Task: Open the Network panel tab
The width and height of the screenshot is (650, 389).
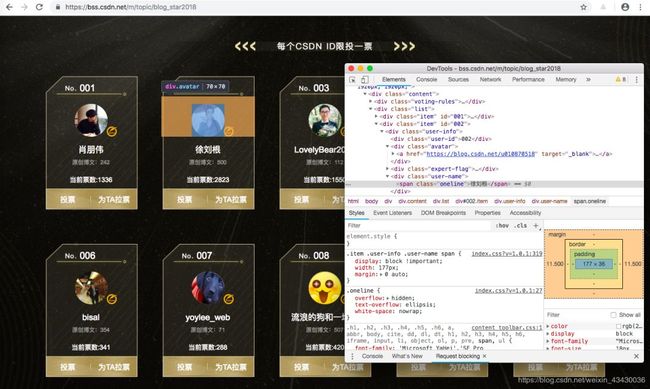Action: point(490,79)
